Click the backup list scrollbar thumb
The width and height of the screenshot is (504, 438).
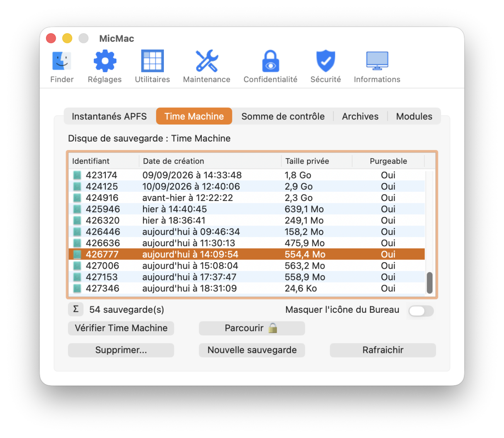coord(429,283)
